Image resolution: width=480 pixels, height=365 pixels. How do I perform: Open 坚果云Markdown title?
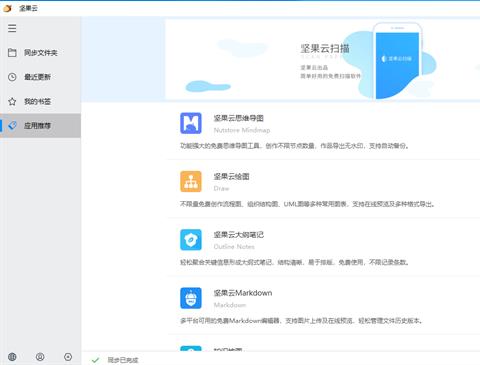[243, 293]
